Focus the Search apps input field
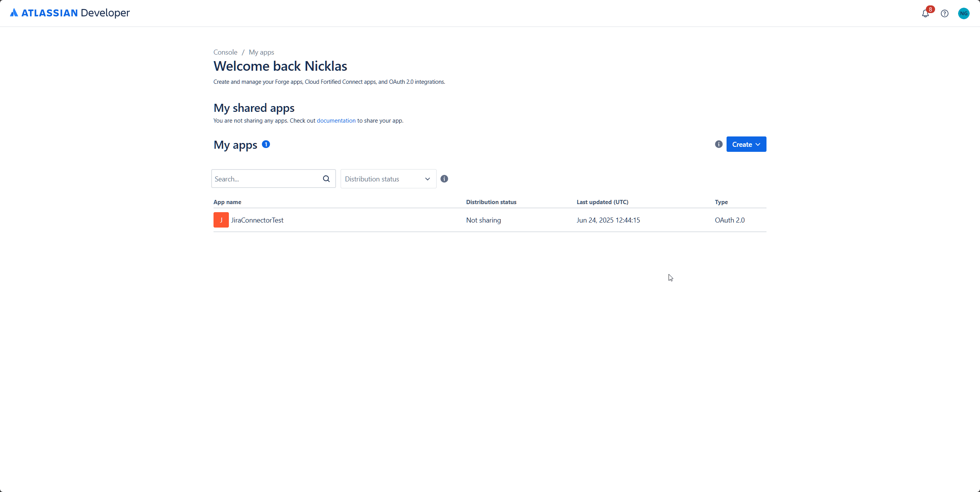The height and width of the screenshot is (492, 980). coord(266,179)
